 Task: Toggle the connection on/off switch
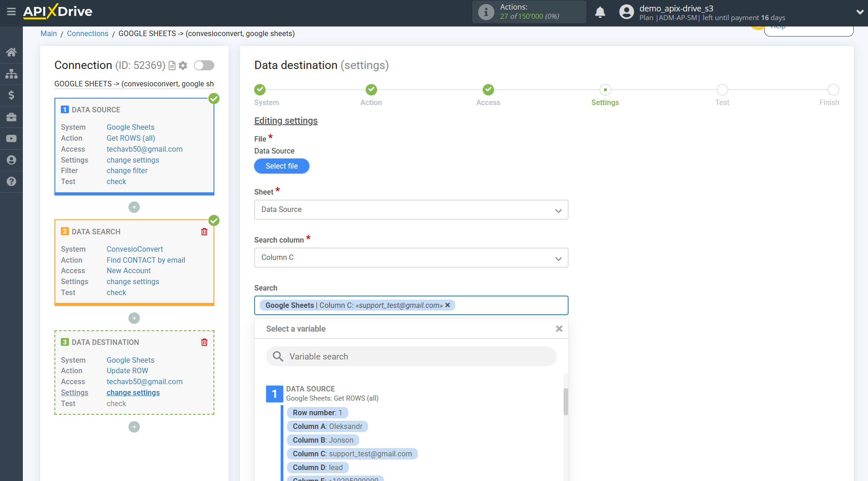click(204, 65)
